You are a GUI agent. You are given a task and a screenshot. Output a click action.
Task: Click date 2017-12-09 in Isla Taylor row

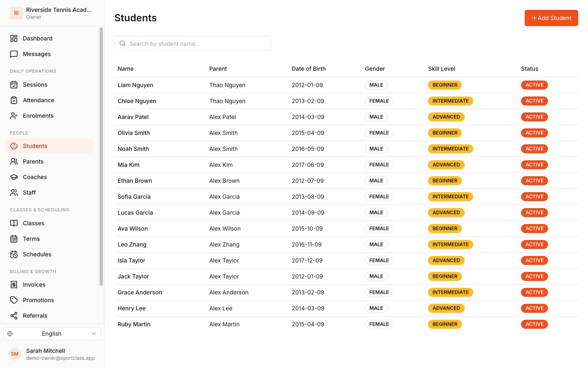click(307, 260)
